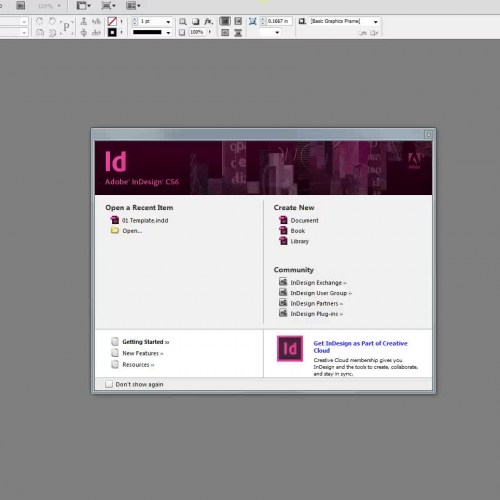This screenshot has width=500, height=500.
Task: Open the zoom level 100% dropdown in application bar
Action: pyautogui.click(x=49, y=6)
